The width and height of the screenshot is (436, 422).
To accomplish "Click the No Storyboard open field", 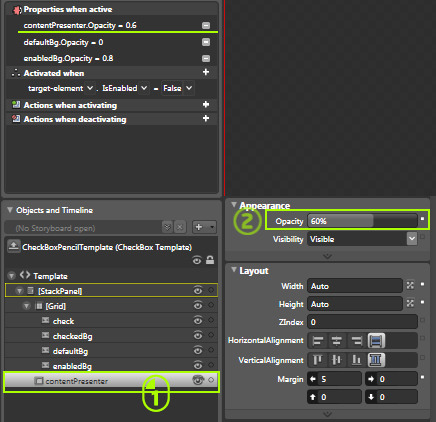I will (x=83, y=228).
